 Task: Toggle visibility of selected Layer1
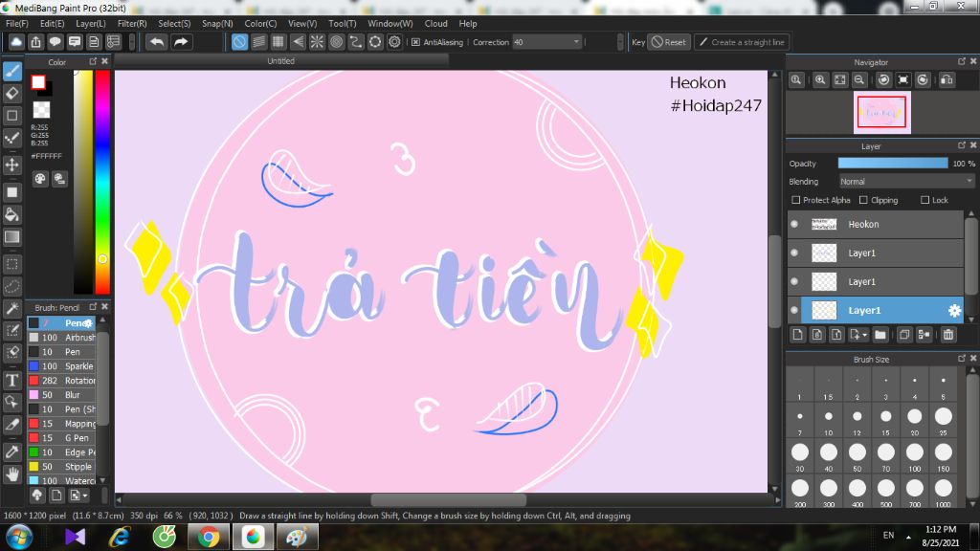(x=794, y=311)
